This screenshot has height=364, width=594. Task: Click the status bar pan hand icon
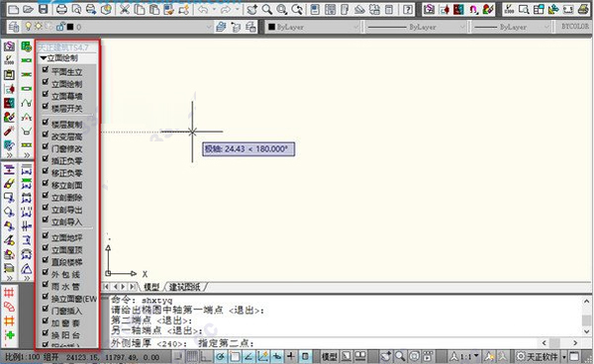point(386,356)
